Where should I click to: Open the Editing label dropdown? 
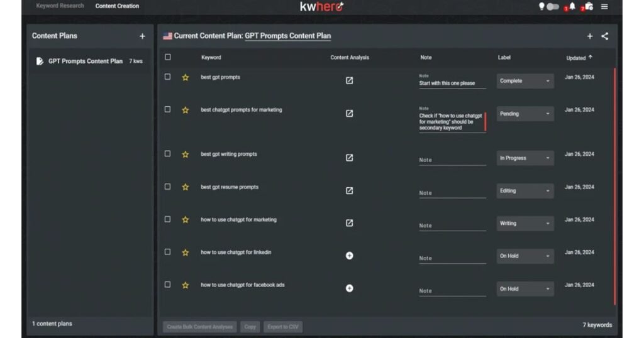click(x=525, y=191)
